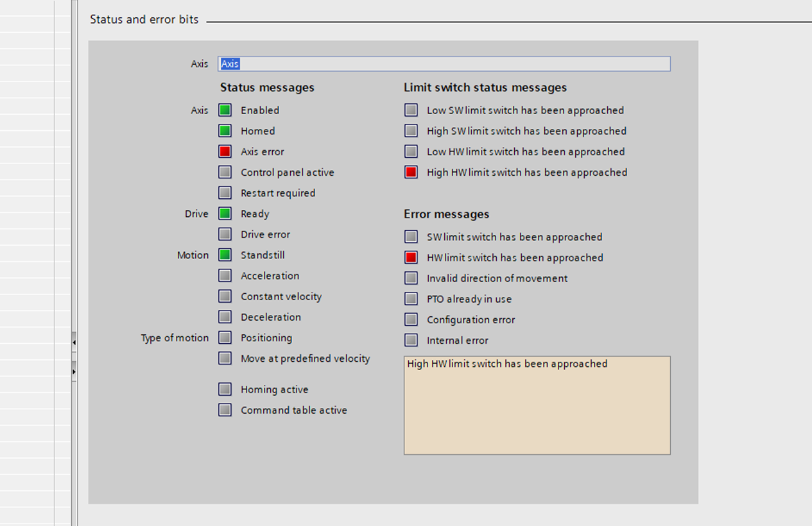812x526 pixels.
Task: Click the Limit switch status messages heading
Action: click(485, 87)
